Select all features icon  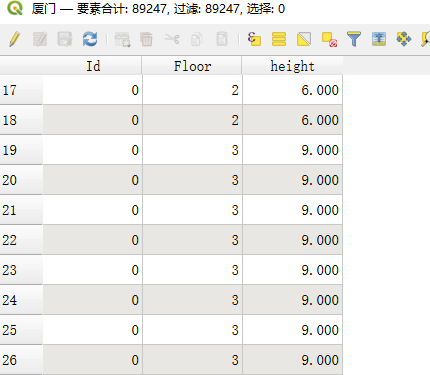[x=279, y=39]
